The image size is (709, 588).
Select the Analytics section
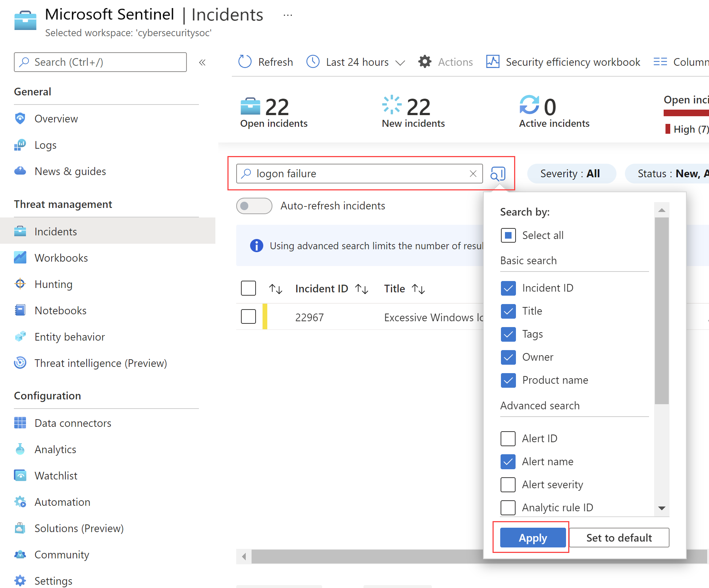pos(55,449)
